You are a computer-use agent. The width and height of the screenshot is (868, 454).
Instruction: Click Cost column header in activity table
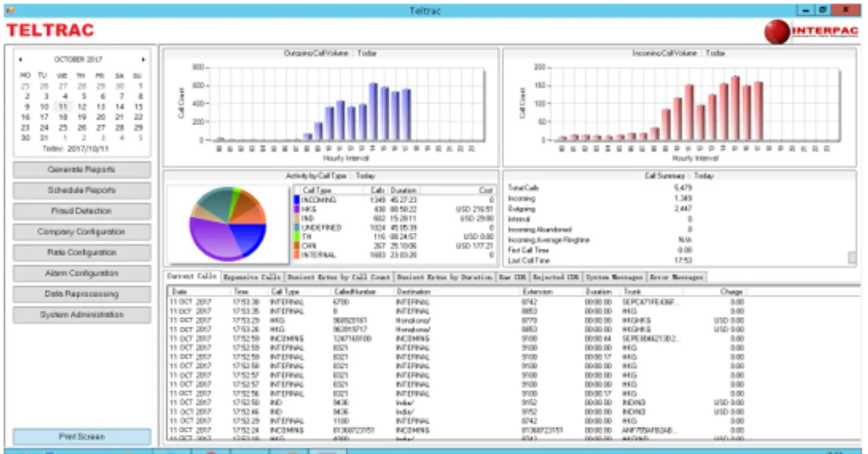click(457, 189)
